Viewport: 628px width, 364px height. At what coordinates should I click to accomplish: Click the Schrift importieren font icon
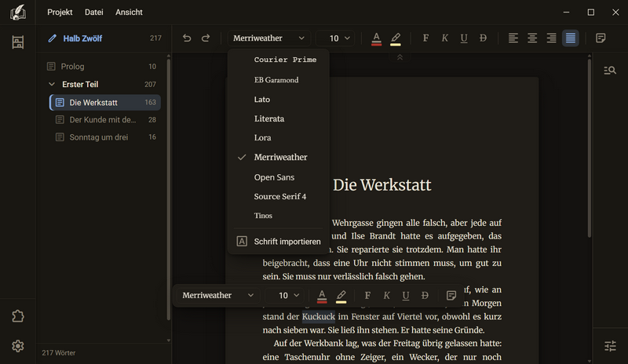coord(242,241)
